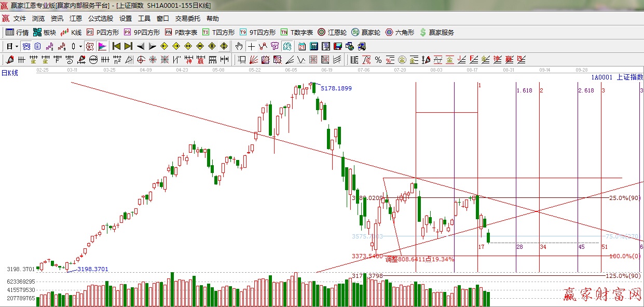Select the percent (%) drawing tool
The image size is (644, 307).
click(378, 60)
